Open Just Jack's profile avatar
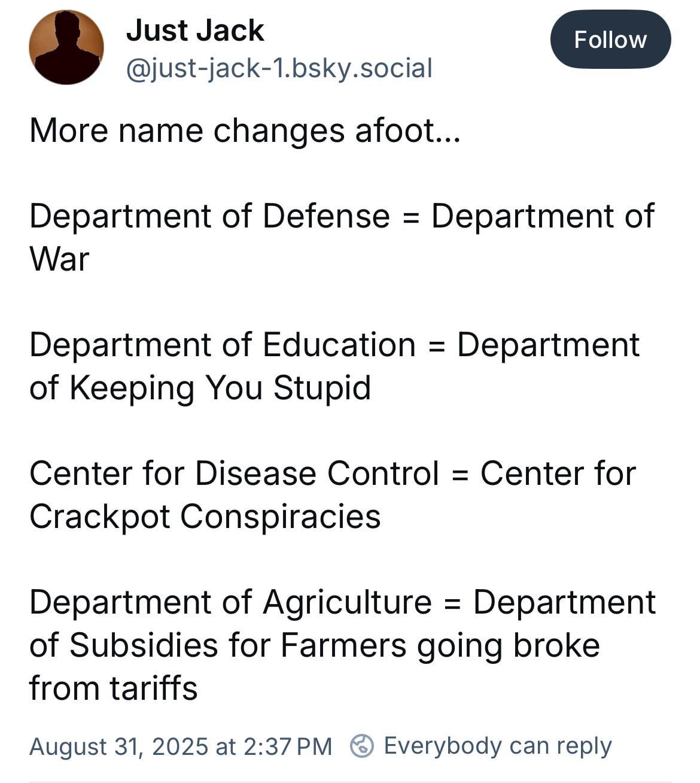This screenshot has width=700, height=783. click(x=66, y=47)
